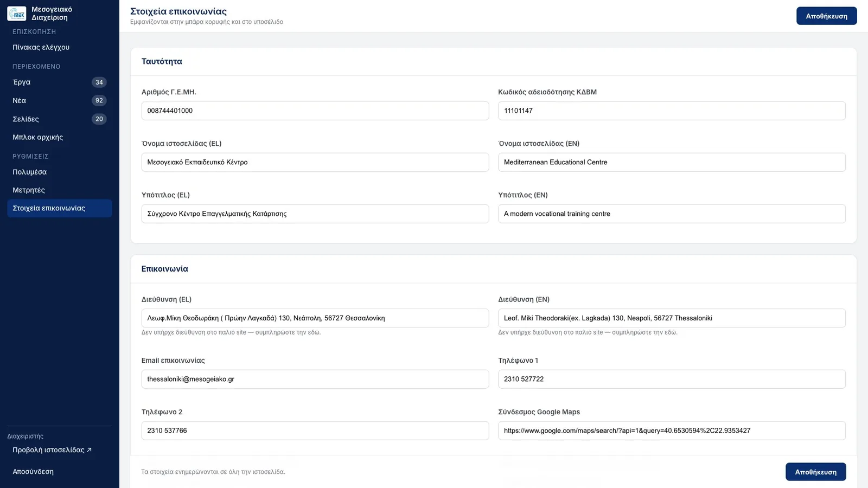Click the Ταυτότητα section heading
The width and height of the screenshot is (868, 488).
coord(162,61)
